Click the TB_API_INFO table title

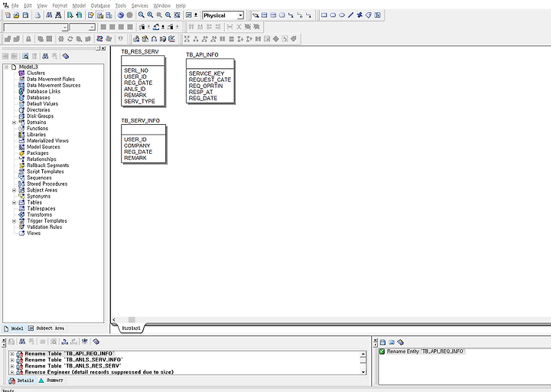coord(202,55)
